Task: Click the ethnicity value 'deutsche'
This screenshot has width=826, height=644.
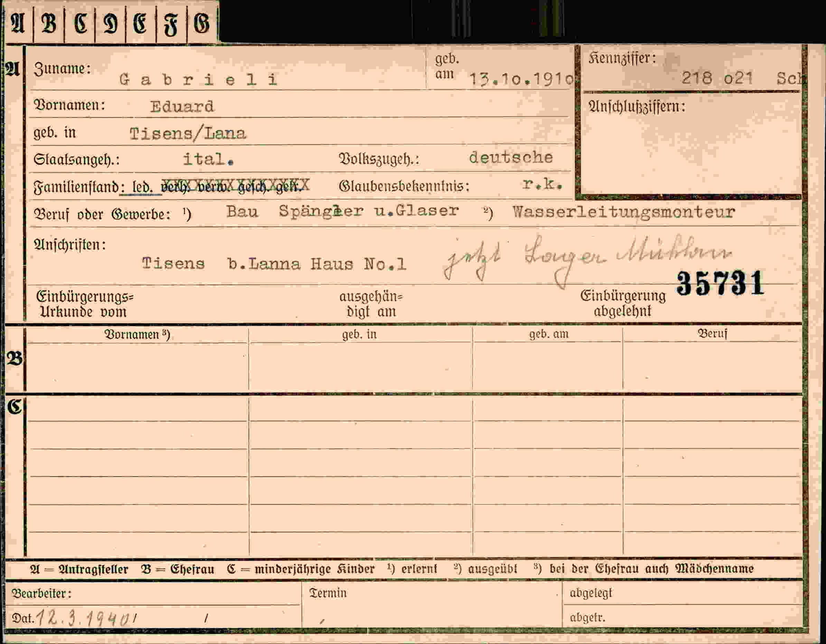Action: coord(511,157)
